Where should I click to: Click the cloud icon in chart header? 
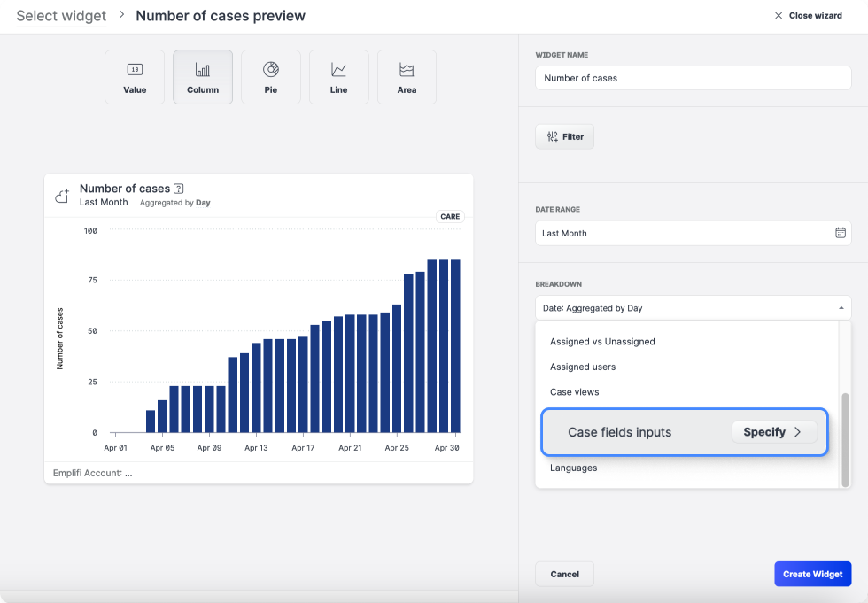click(x=62, y=196)
